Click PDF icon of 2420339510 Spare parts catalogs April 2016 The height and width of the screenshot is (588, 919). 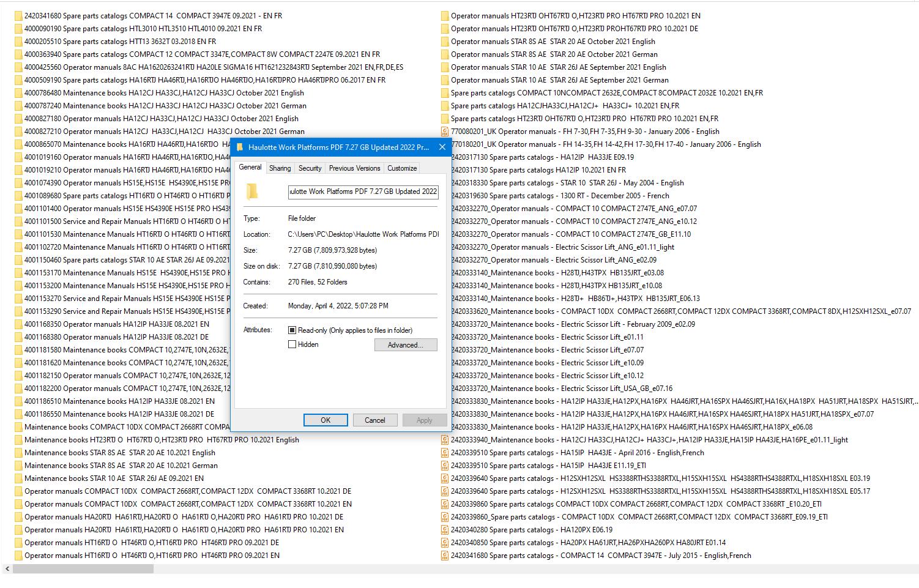(445, 453)
